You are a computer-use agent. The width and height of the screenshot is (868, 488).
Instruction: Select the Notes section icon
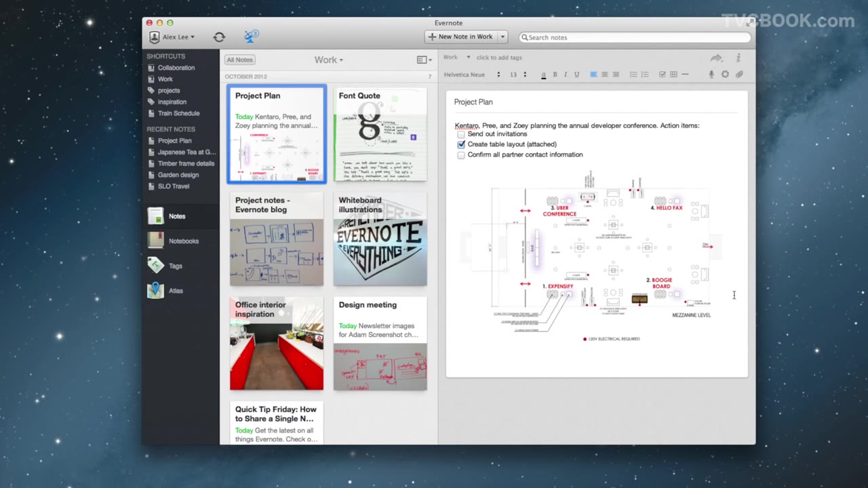coord(156,216)
